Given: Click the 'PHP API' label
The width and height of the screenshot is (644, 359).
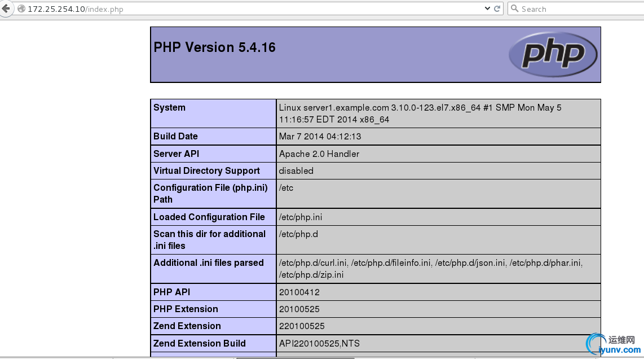Looking at the screenshot, I should click(x=171, y=292).
